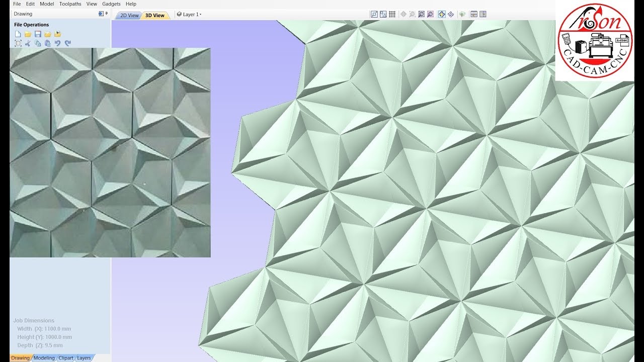Create a new file in File Operations
The image size is (644, 362).
point(18,34)
